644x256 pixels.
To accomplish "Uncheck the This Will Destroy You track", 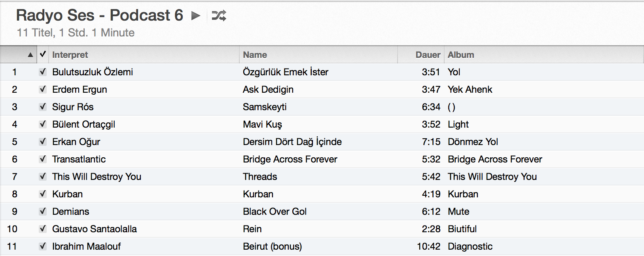I will pyautogui.click(x=43, y=176).
